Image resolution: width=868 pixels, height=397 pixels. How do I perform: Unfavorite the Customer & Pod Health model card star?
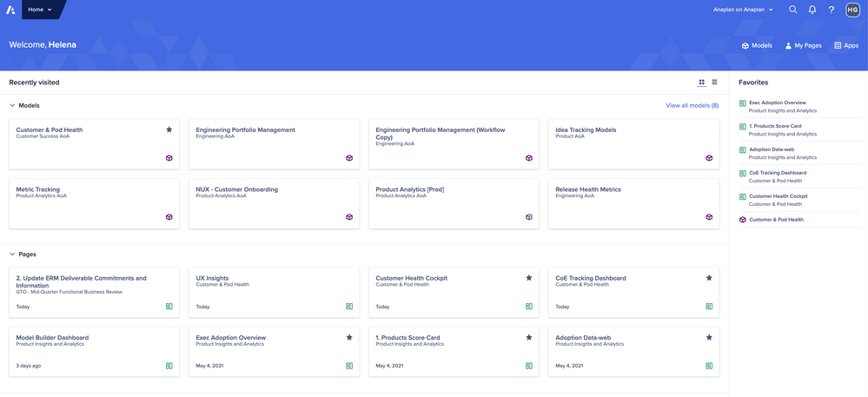(x=169, y=129)
